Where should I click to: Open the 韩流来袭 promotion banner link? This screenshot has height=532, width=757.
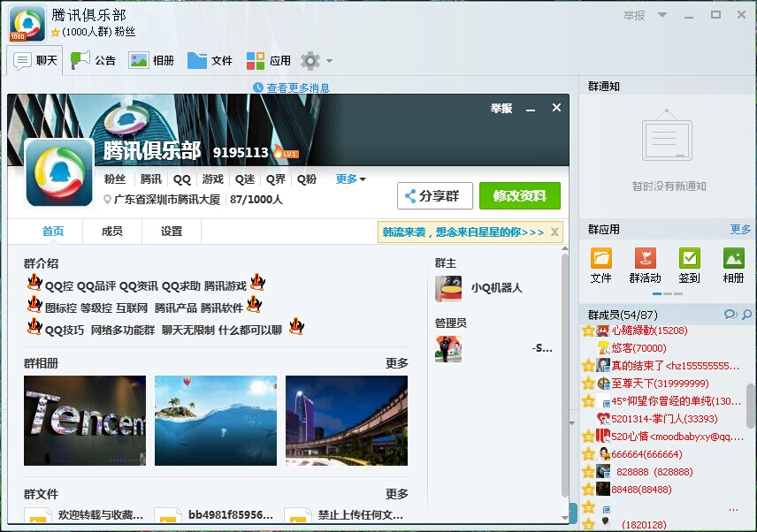(463, 232)
